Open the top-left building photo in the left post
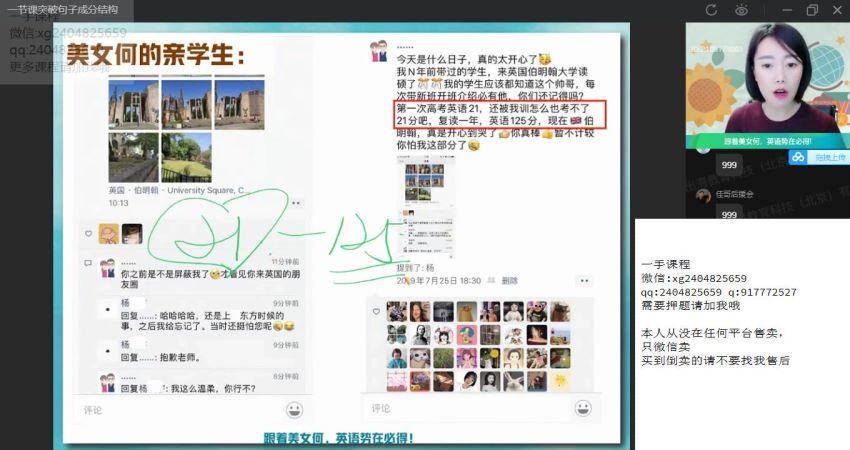 click(x=133, y=103)
